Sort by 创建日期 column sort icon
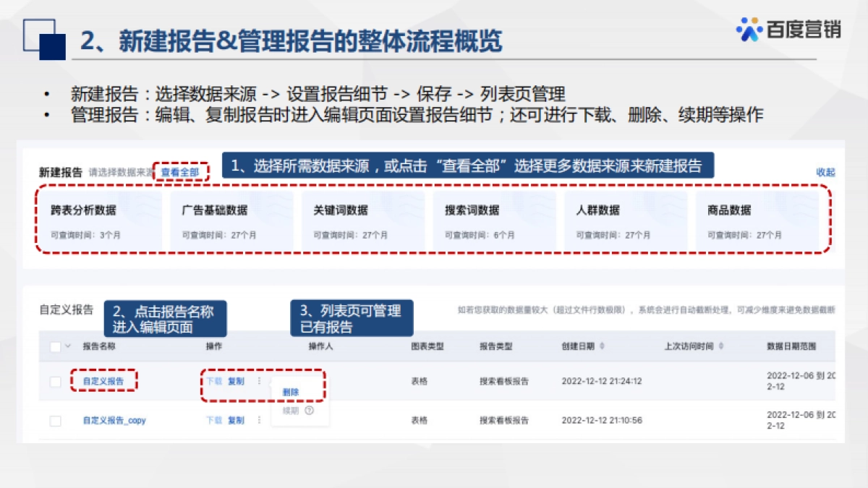Viewport: 868px width, 488px height. [603, 346]
